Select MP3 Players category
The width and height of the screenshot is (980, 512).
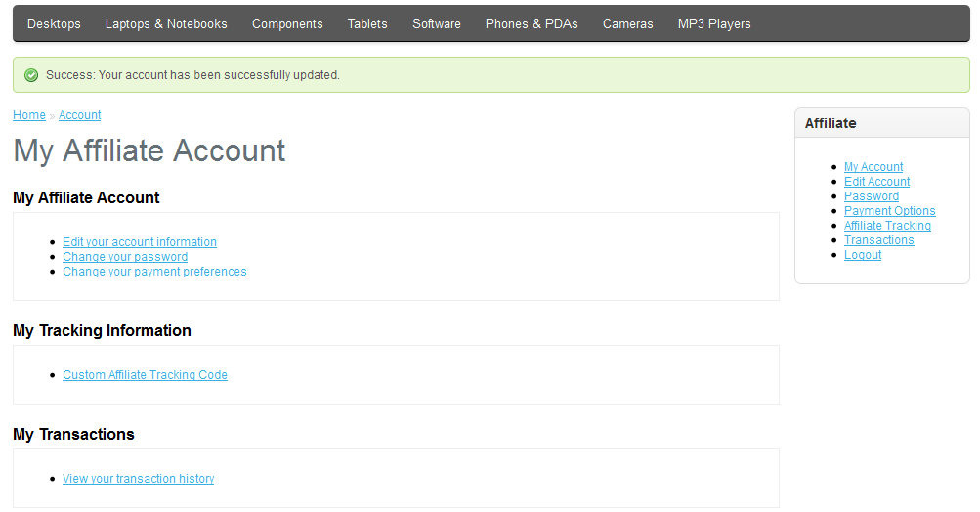pos(714,23)
